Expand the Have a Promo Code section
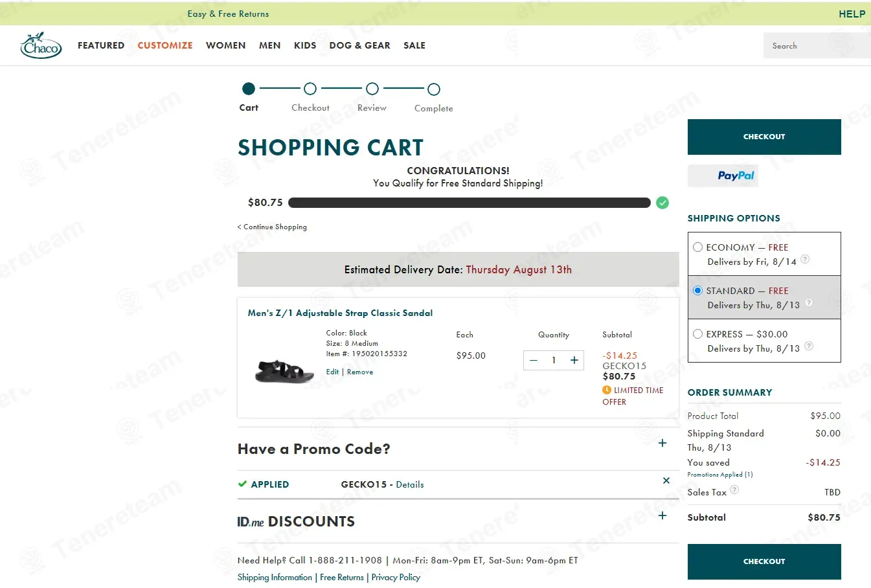This screenshot has height=588, width=871. (x=662, y=443)
